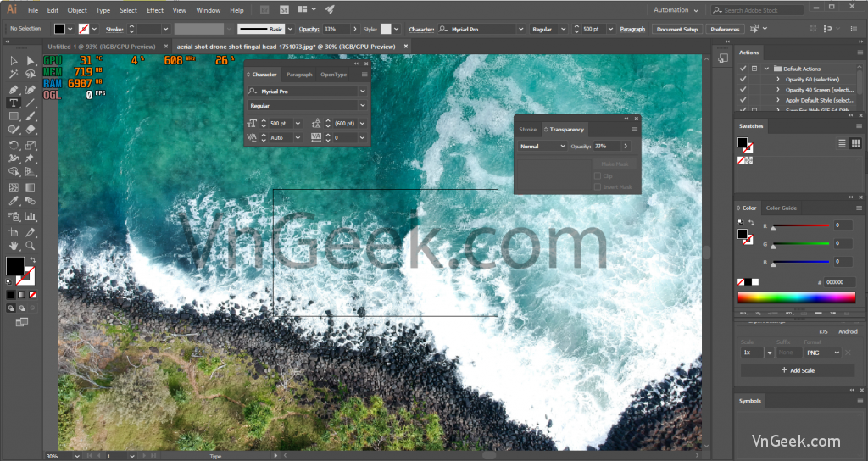868x461 pixels.
Task: Select the Hand tool
Action: click(14, 246)
